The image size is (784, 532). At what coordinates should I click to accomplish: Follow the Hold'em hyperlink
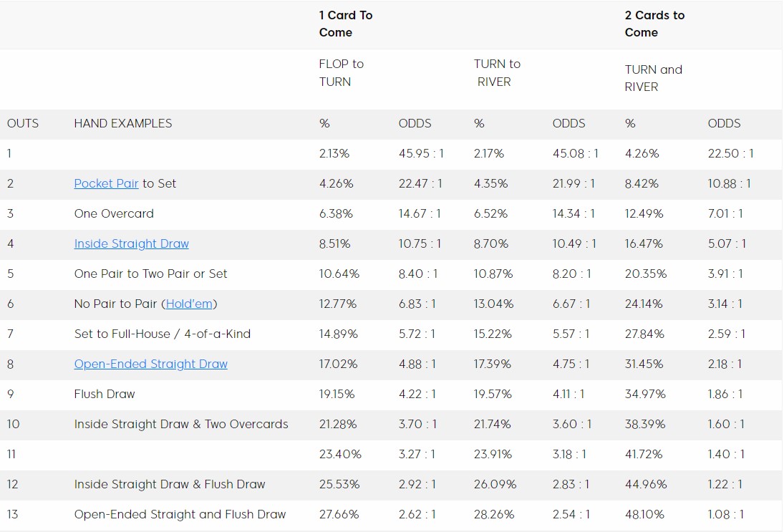click(x=189, y=304)
